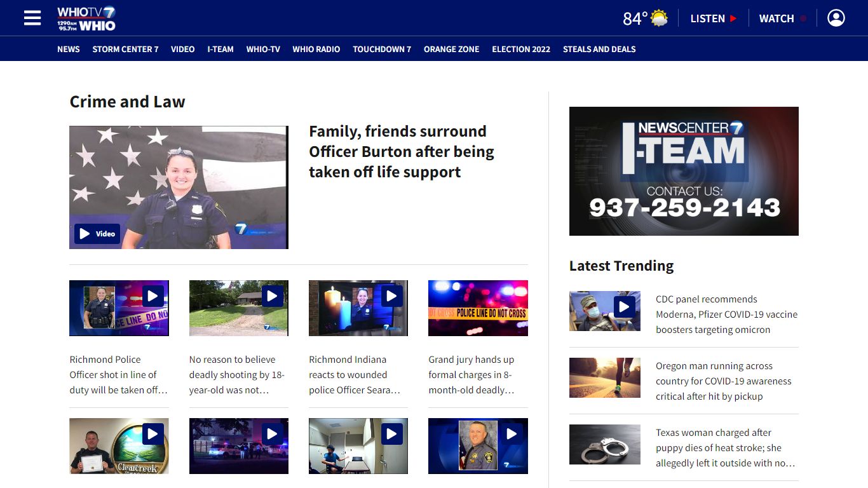Screen dimensions: 868x488
Task: Play Richmond Police Officer shot video icon
Action: pyautogui.click(x=153, y=296)
